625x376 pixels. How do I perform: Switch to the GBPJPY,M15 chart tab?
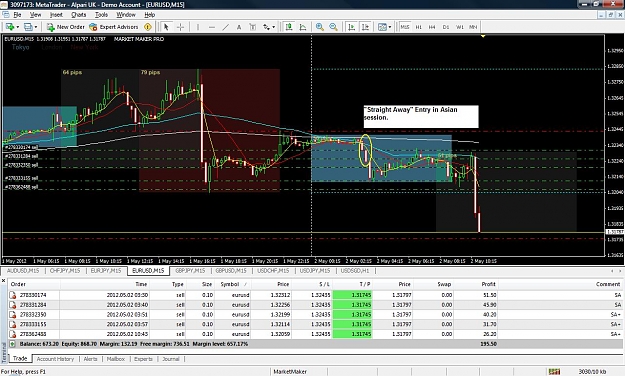[x=191, y=271]
